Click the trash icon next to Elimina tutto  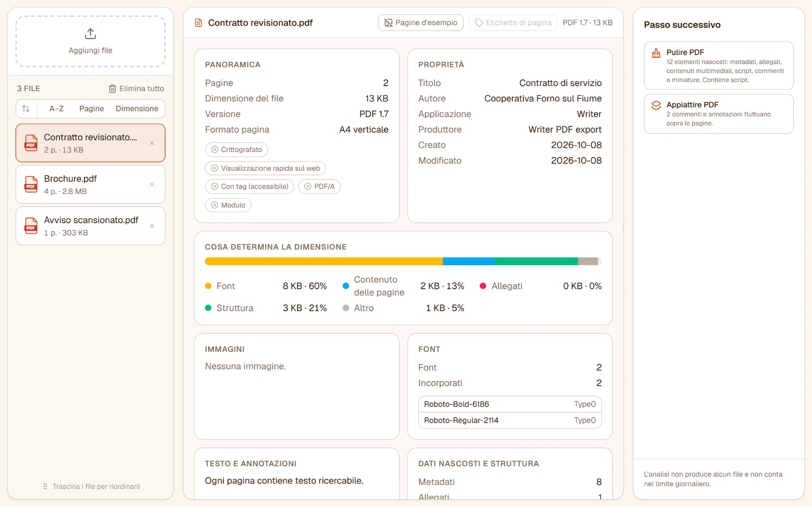112,89
